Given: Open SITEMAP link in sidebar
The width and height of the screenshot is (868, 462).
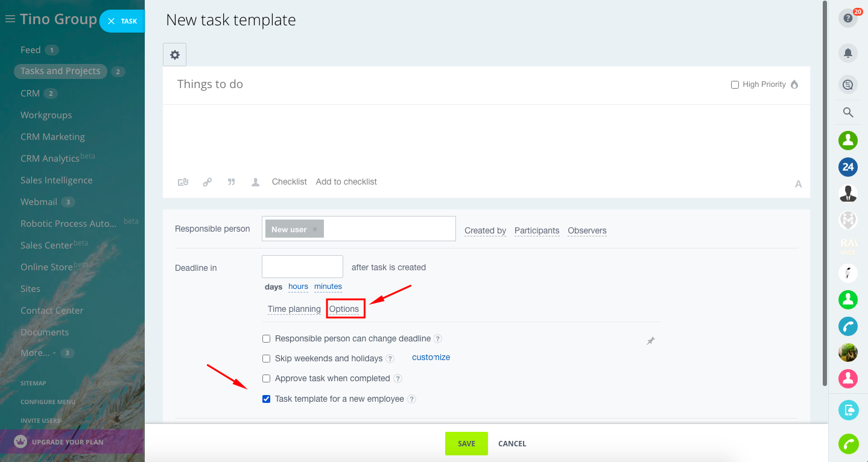Looking at the screenshot, I should click(33, 383).
